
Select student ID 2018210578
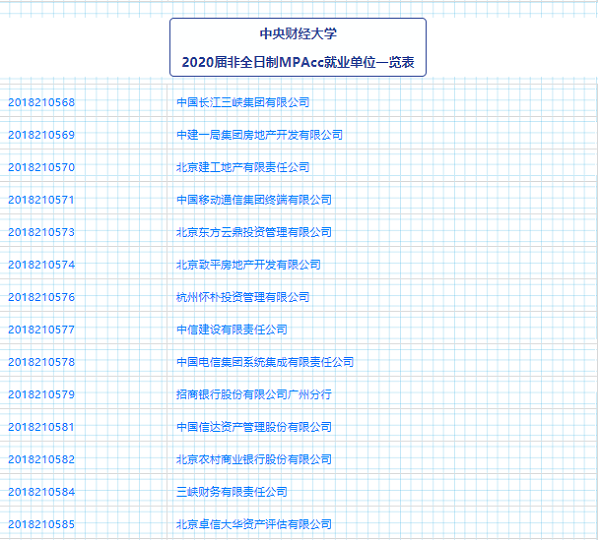[x=41, y=362]
